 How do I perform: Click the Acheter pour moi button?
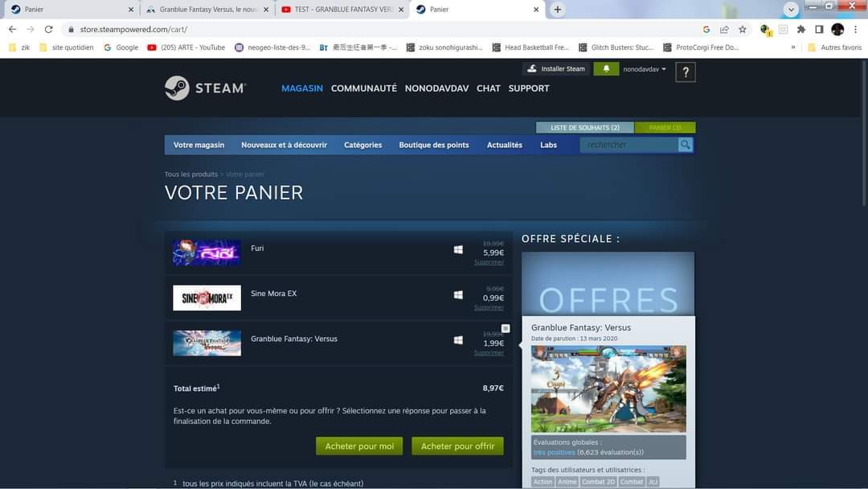pos(359,446)
